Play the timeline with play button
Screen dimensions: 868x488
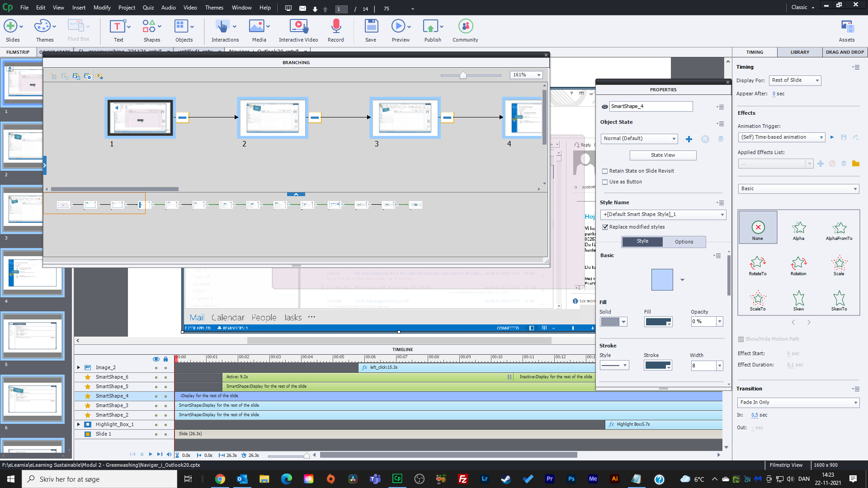tap(151, 455)
